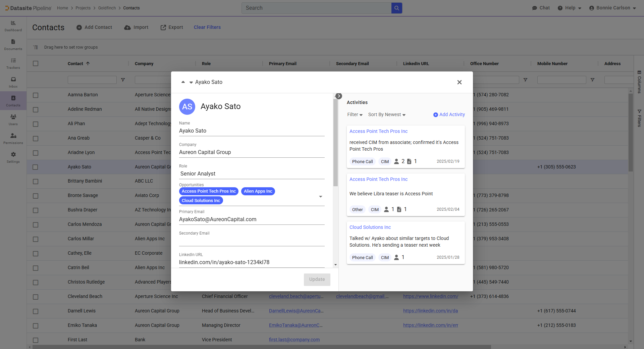644x349 pixels.
Task: Click the Clear Filters link
Action: 207,28
